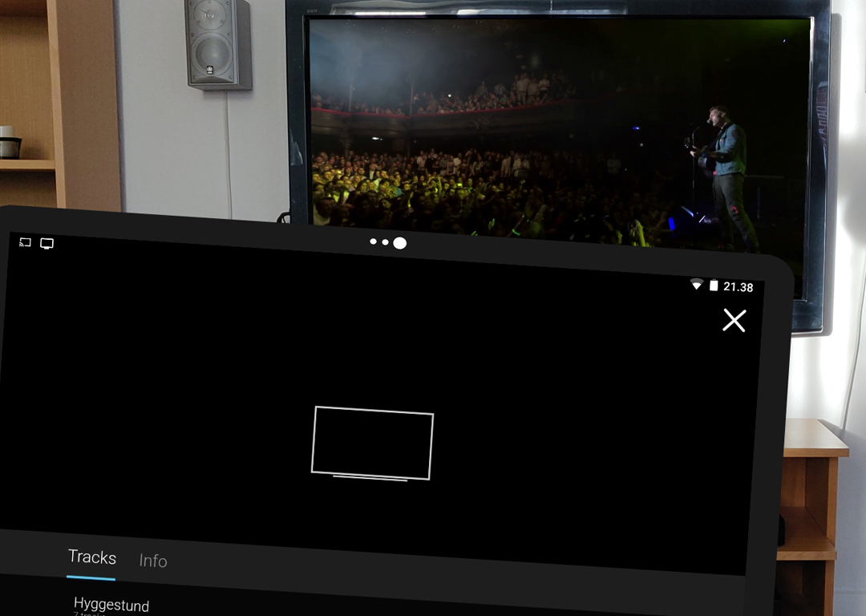Tap the Wi-Fi signal status icon

697,284
